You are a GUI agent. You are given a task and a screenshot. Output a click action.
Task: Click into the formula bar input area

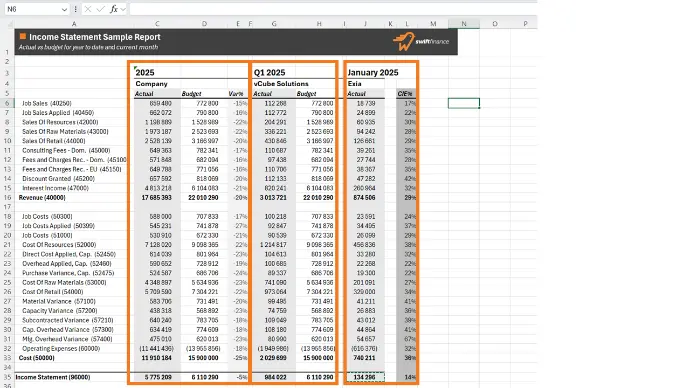coord(332,9)
